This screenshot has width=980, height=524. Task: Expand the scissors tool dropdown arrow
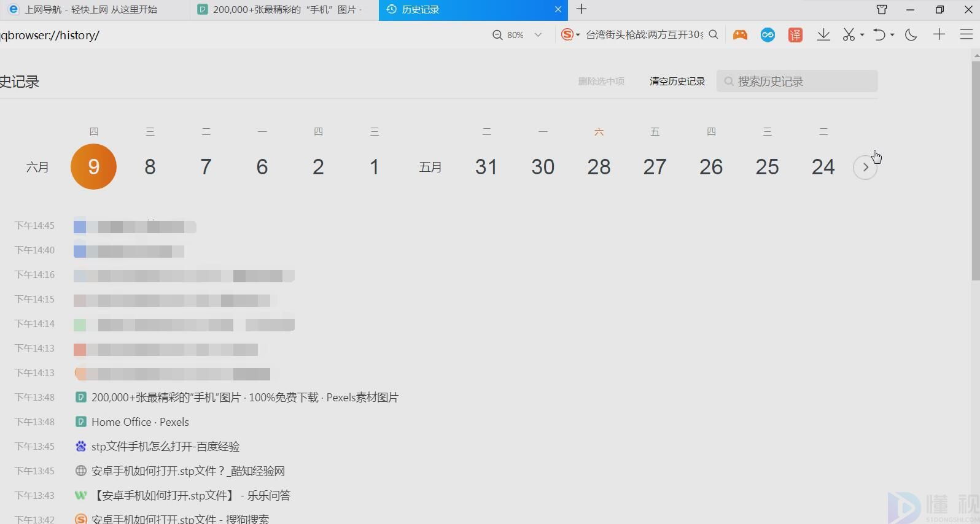tap(862, 35)
